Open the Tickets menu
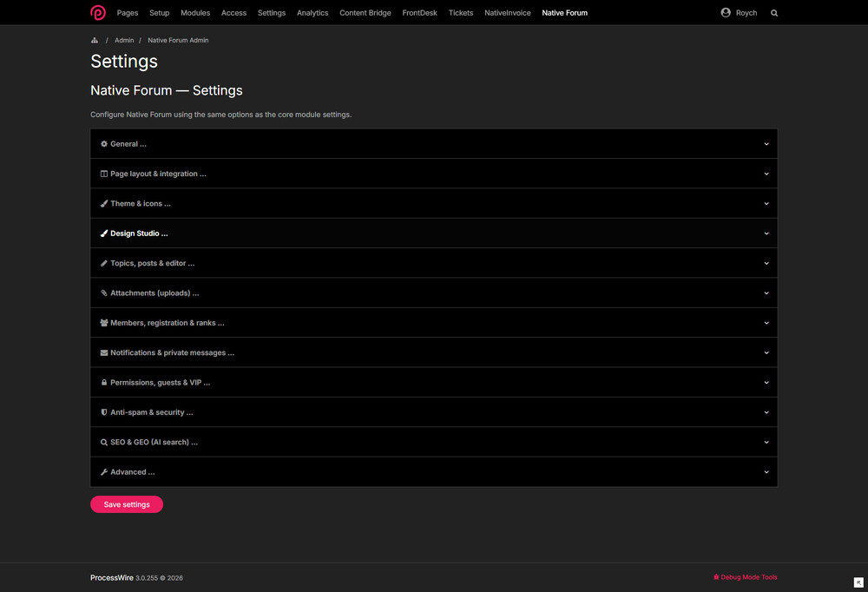The width and height of the screenshot is (868, 592). (461, 13)
